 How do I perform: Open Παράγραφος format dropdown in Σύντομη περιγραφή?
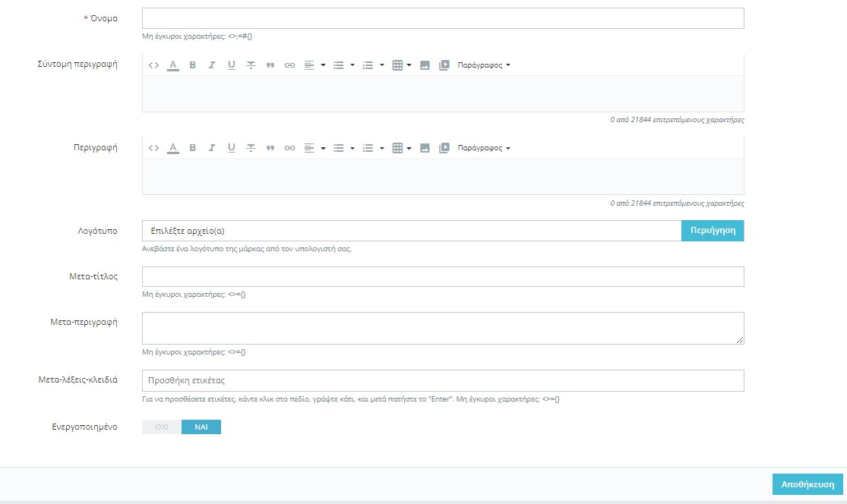point(483,65)
